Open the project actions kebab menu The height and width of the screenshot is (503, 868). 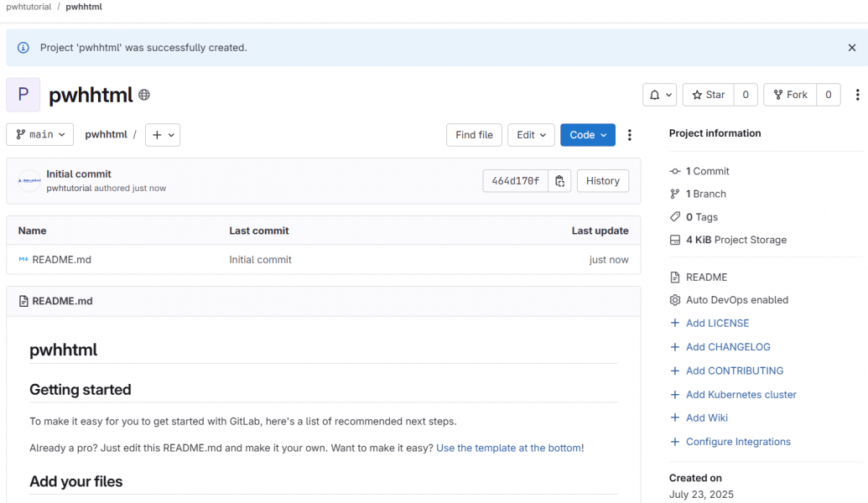pos(857,95)
